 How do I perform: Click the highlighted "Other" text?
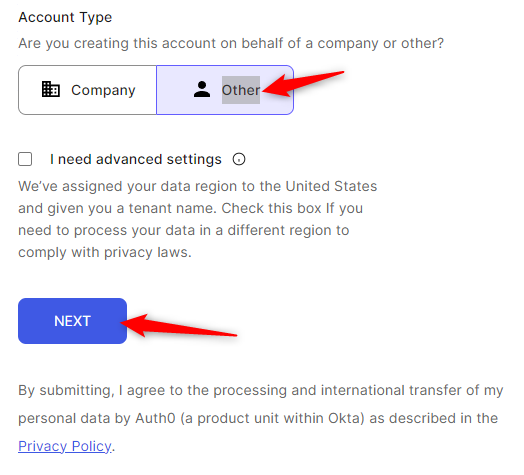tap(241, 90)
